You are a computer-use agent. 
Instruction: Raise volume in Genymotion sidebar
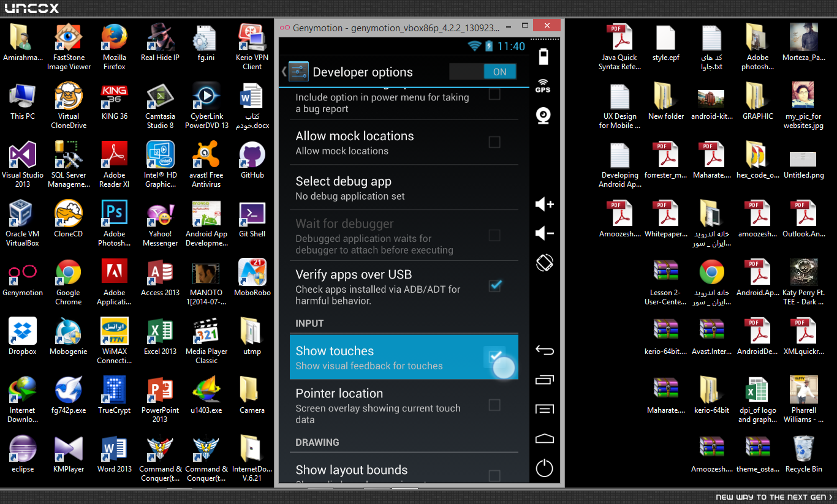click(x=544, y=204)
